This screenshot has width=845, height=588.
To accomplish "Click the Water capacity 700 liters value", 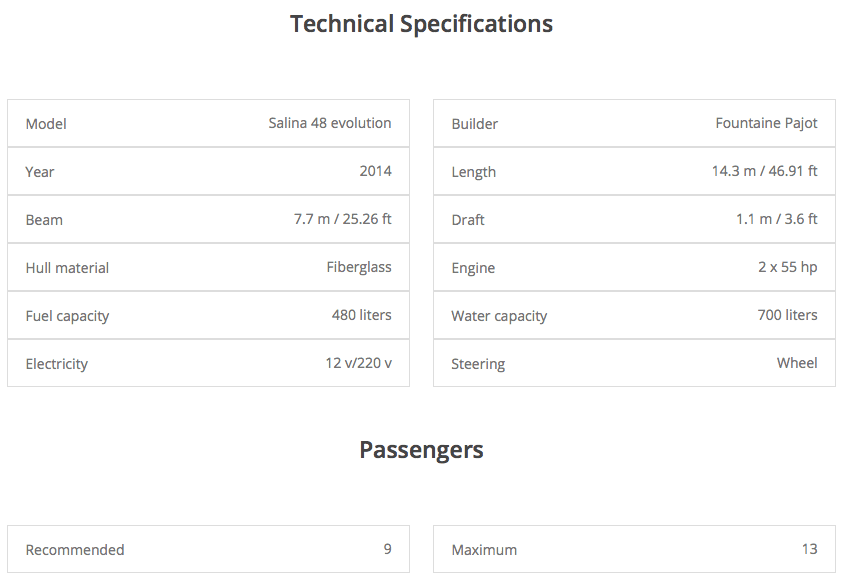I will click(x=788, y=315).
